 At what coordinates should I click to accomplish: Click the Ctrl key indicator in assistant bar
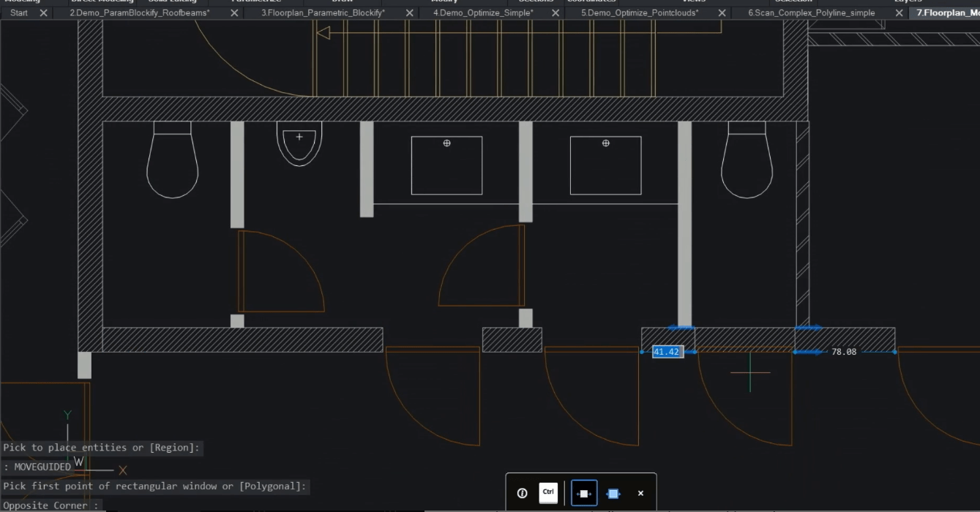point(548,493)
